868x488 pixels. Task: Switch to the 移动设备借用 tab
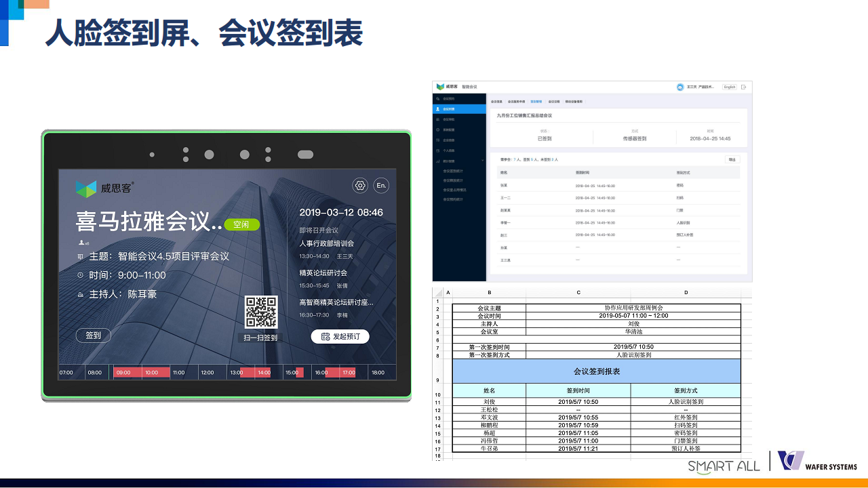point(574,102)
